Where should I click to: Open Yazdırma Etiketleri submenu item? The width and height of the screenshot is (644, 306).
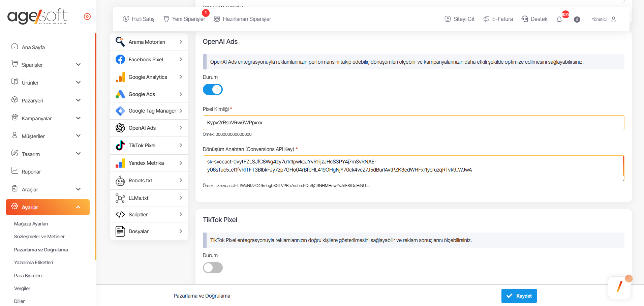click(34, 263)
